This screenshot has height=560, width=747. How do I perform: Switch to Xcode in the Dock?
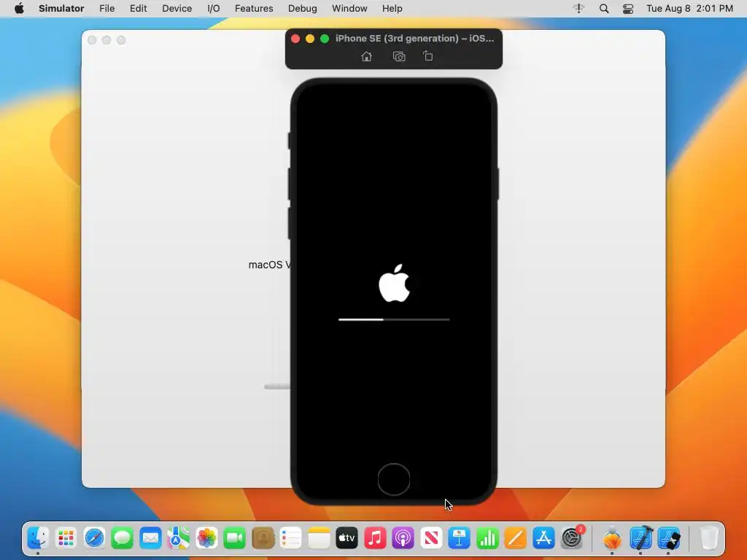[x=640, y=538]
